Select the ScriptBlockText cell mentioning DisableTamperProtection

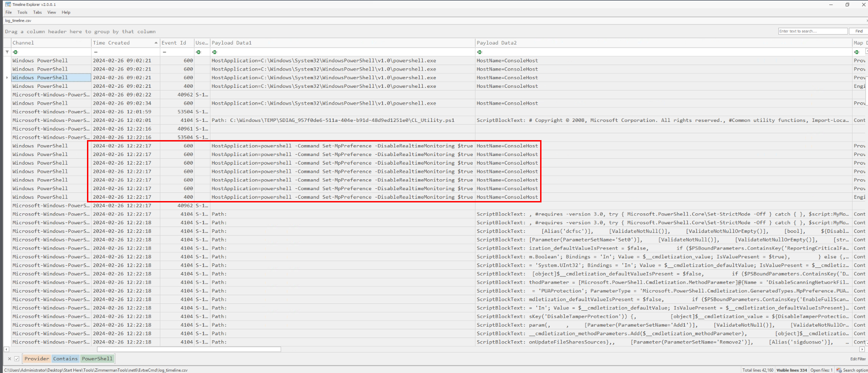pyautogui.click(x=664, y=317)
